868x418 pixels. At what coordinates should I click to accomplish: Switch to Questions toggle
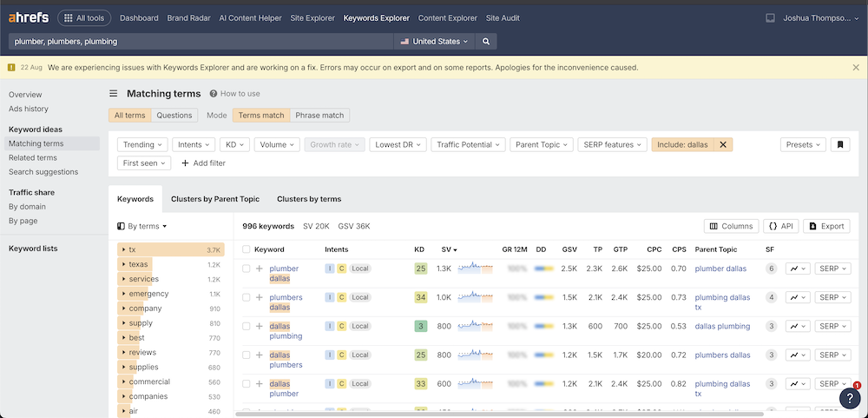(174, 116)
